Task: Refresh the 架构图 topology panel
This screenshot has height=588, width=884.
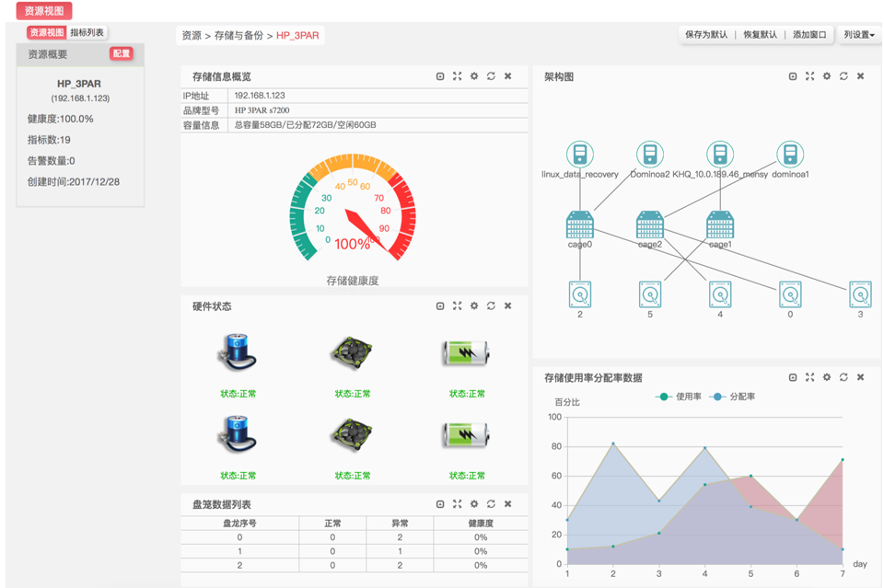Action: click(x=843, y=76)
